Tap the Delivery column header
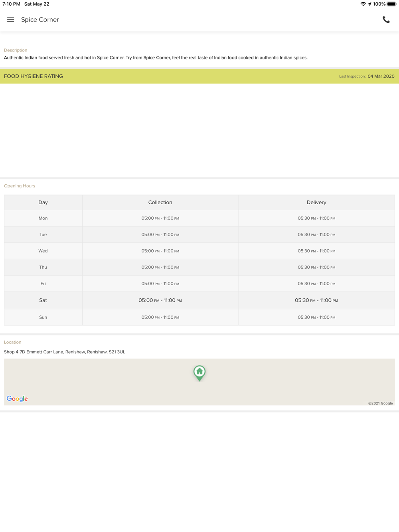 (316, 203)
